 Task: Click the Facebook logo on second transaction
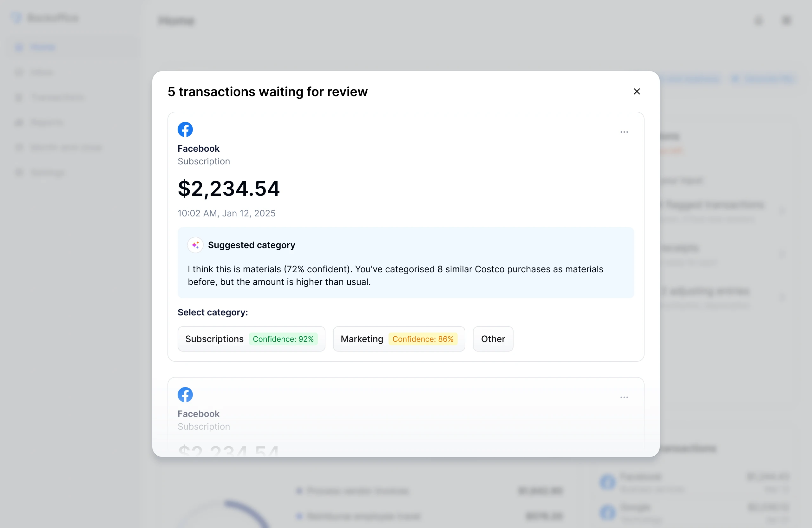(185, 394)
